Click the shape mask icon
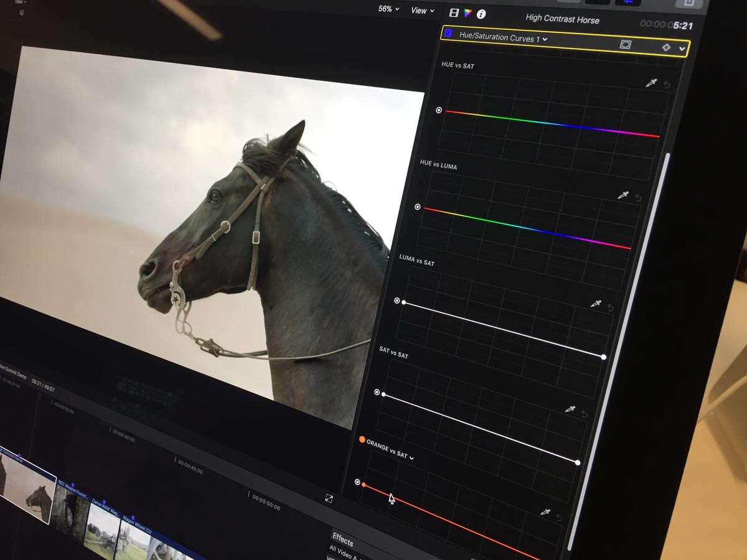This screenshot has height=560, width=747. 626,45
